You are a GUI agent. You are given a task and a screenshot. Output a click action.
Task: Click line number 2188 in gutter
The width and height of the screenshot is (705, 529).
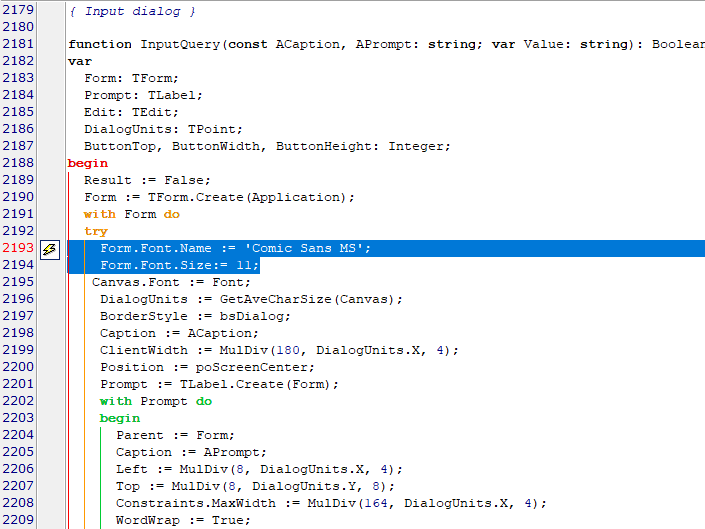point(18,163)
